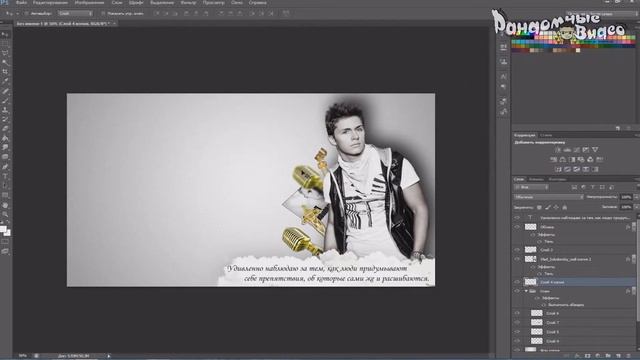
Task: Toggle visibility of the layer group
Action: (517, 291)
